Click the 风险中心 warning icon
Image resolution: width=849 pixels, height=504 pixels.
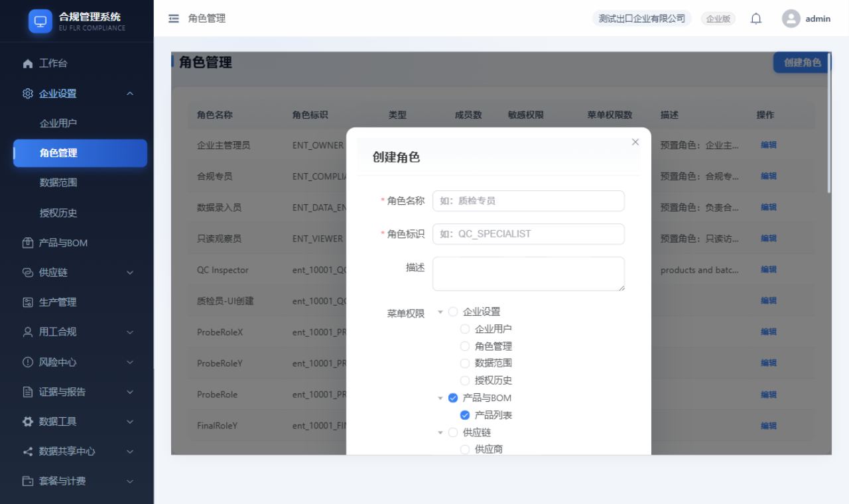[27, 362]
